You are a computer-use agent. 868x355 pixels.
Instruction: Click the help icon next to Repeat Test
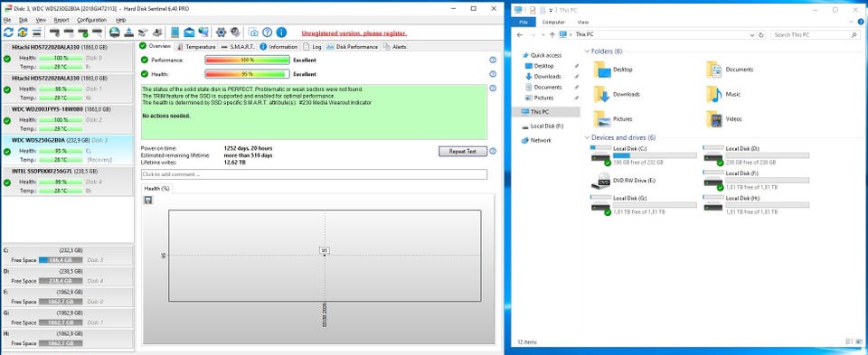coord(493,151)
